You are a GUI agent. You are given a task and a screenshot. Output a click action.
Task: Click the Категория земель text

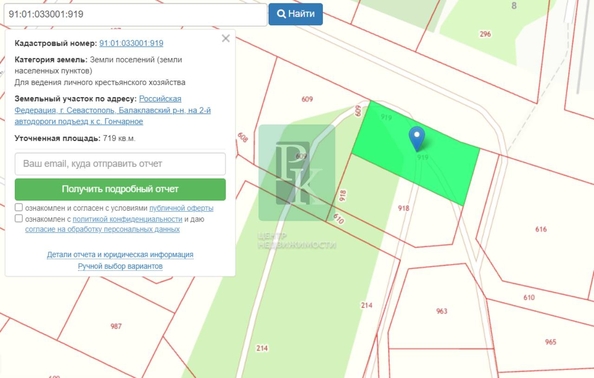pyautogui.click(x=51, y=59)
